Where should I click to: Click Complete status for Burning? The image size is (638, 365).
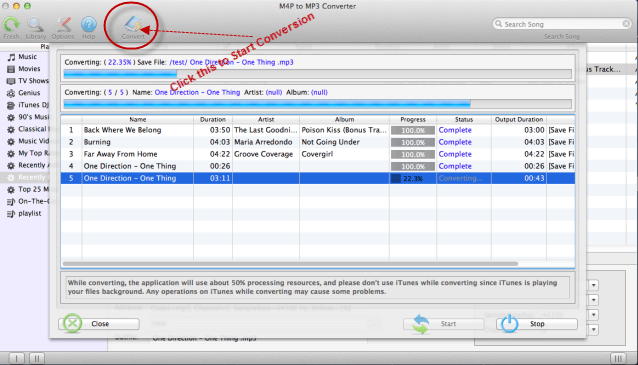tap(455, 142)
